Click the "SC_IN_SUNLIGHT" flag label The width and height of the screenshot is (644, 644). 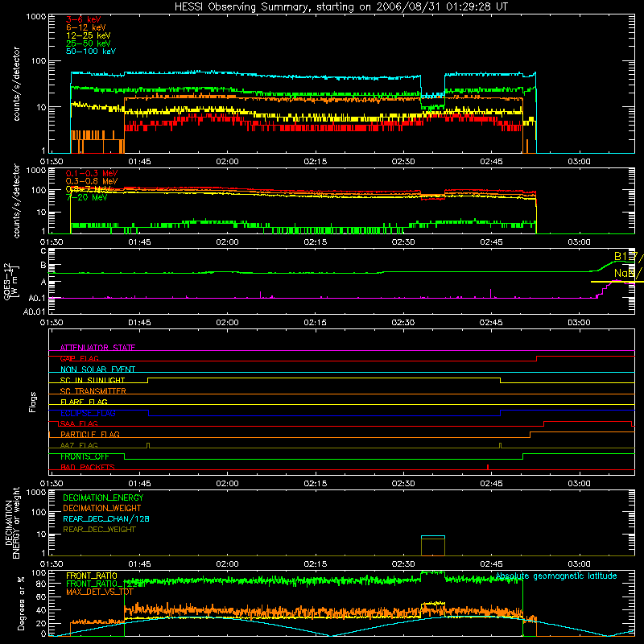93,380
